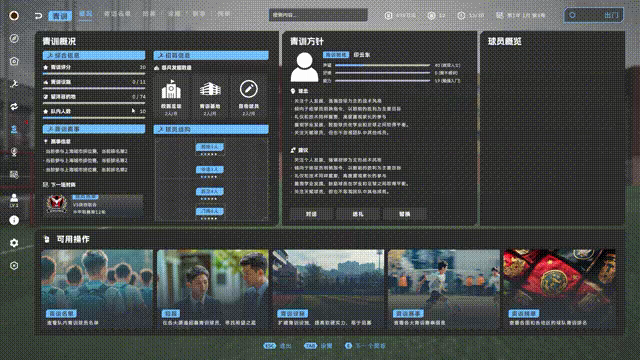Click the 对话 button under youth policy
640x360 pixels.
[312, 214]
